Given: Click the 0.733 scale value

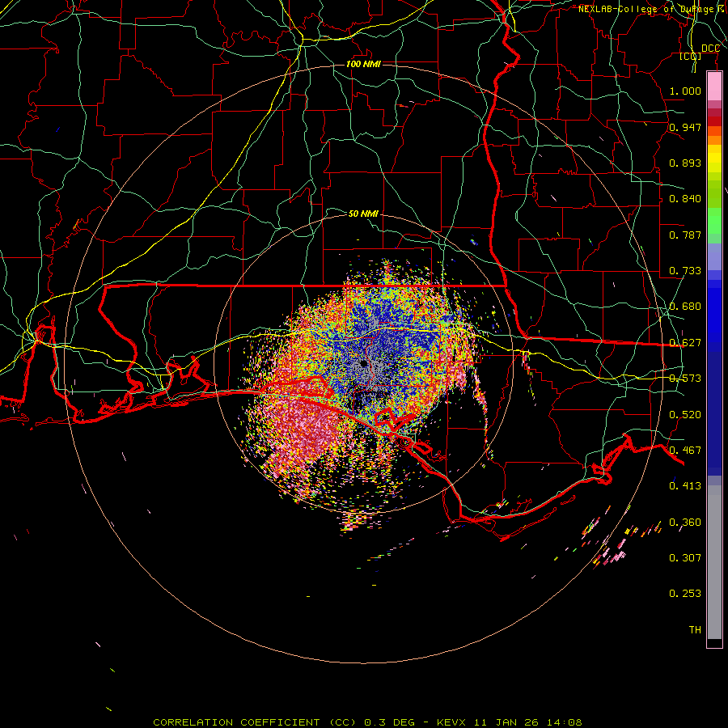Looking at the screenshot, I should coord(685,271).
